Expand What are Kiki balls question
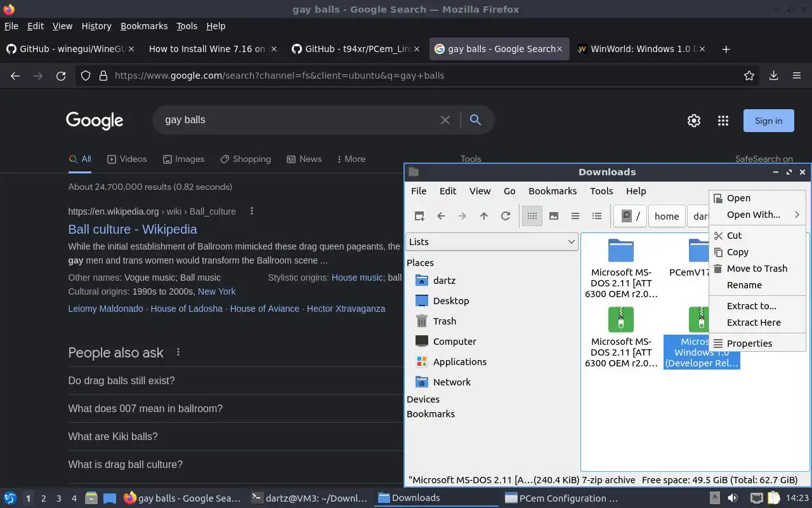Image resolution: width=812 pixels, height=508 pixels. (235, 436)
